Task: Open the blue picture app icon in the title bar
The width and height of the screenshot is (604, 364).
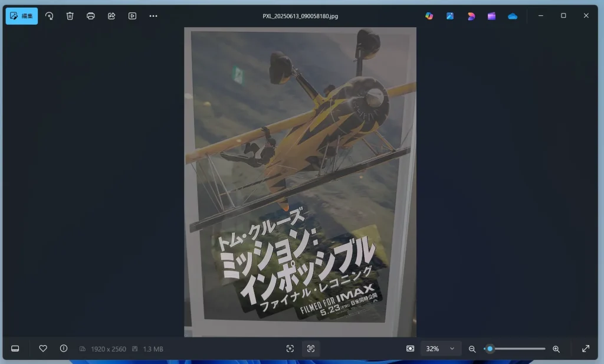Action: pos(450,16)
